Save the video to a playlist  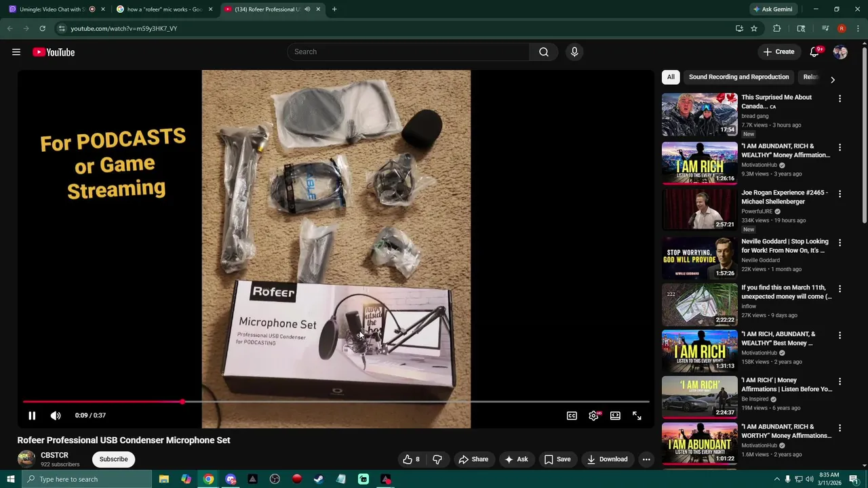pyautogui.click(x=557, y=460)
